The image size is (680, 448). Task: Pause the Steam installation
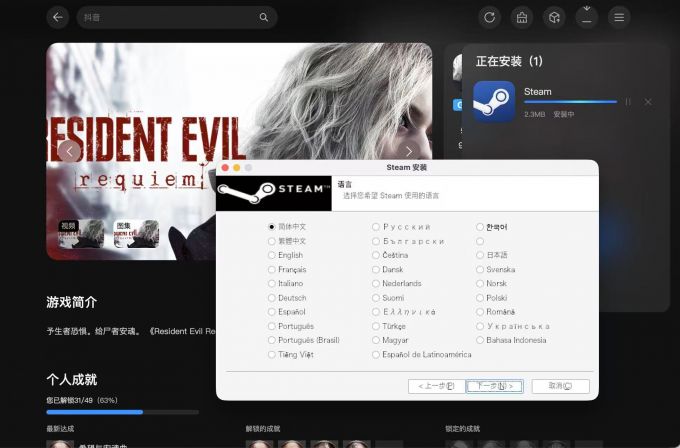(628, 102)
